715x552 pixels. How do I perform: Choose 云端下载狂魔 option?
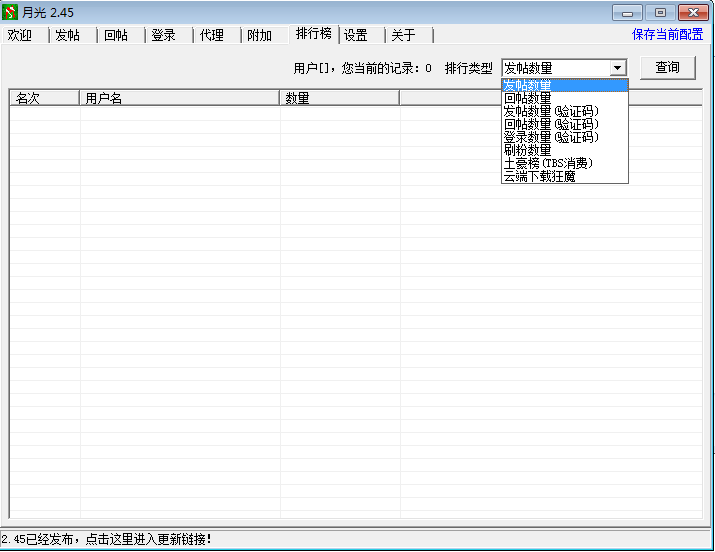coord(540,176)
